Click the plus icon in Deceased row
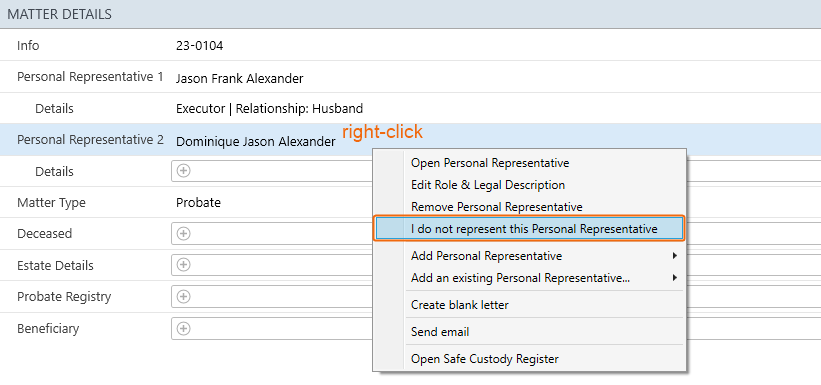 (183, 234)
